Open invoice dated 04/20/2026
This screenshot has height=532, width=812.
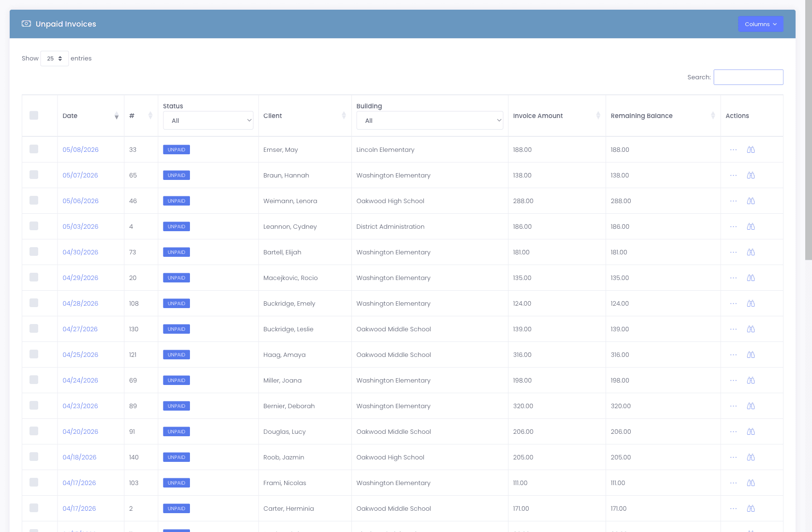tap(81, 432)
